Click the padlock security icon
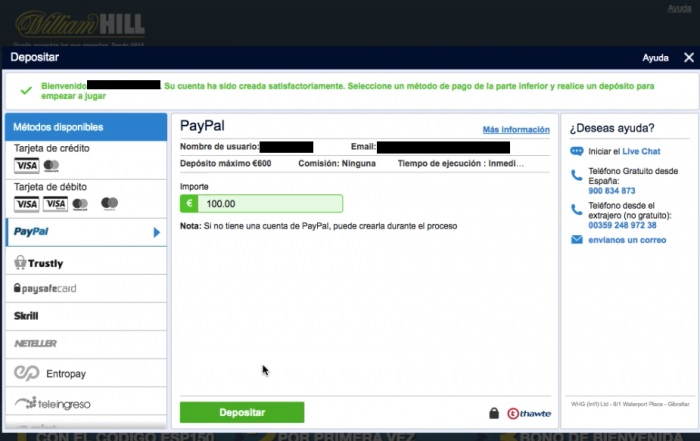 (494, 413)
